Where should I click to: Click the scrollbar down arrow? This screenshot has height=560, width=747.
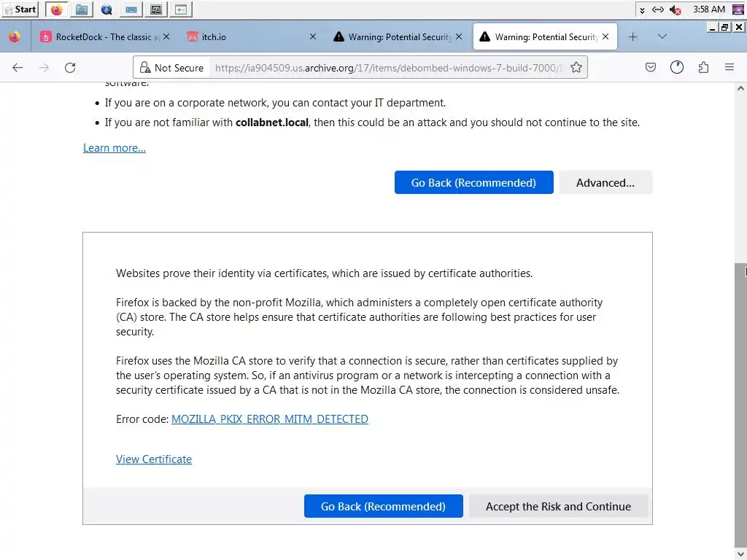coord(740,554)
